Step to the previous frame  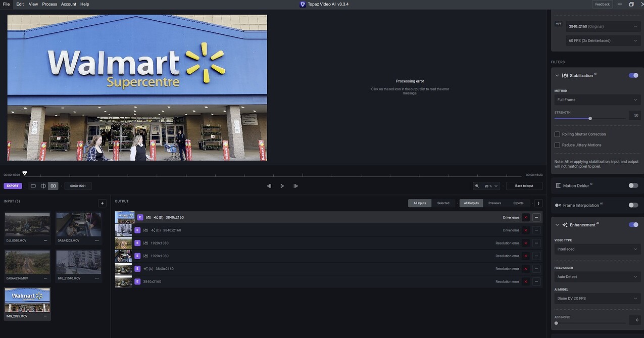pos(269,186)
